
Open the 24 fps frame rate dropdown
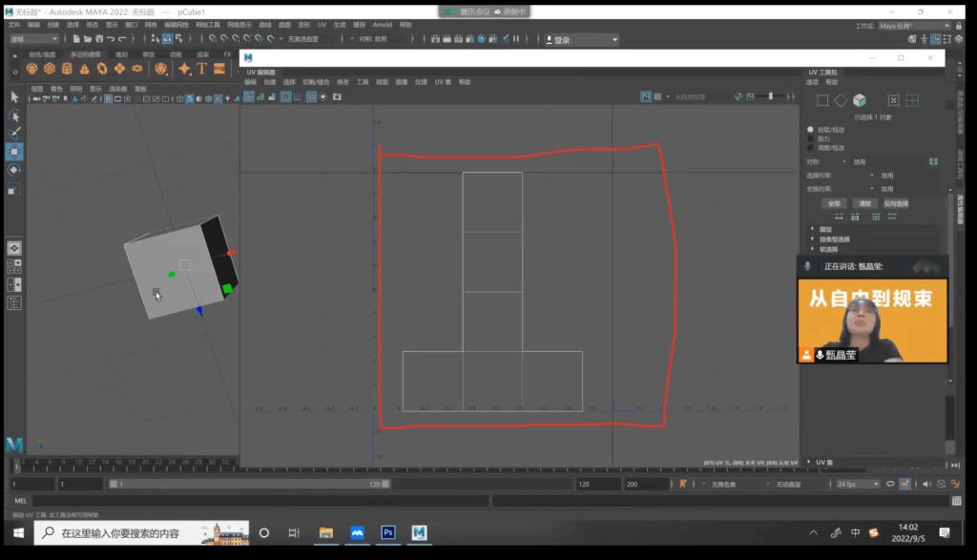coord(858,484)
